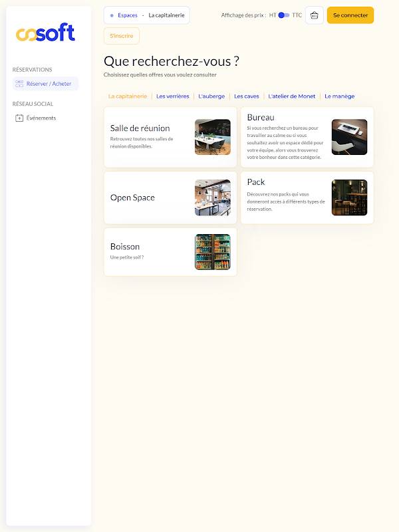This screenshot has height=532, width=399.
Task: Click the Réserver / Acheter ticket icon
Action: (19, 84)
